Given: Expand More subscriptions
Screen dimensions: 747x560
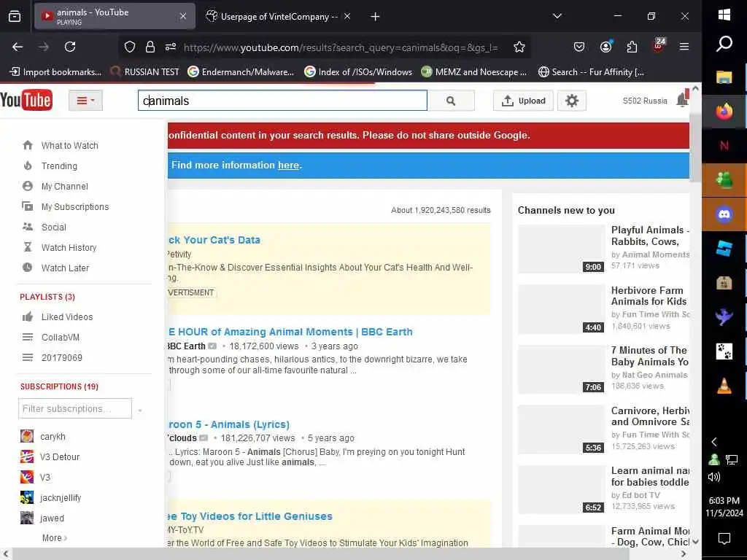Looking at the screenshot, I should click(54, 537).
